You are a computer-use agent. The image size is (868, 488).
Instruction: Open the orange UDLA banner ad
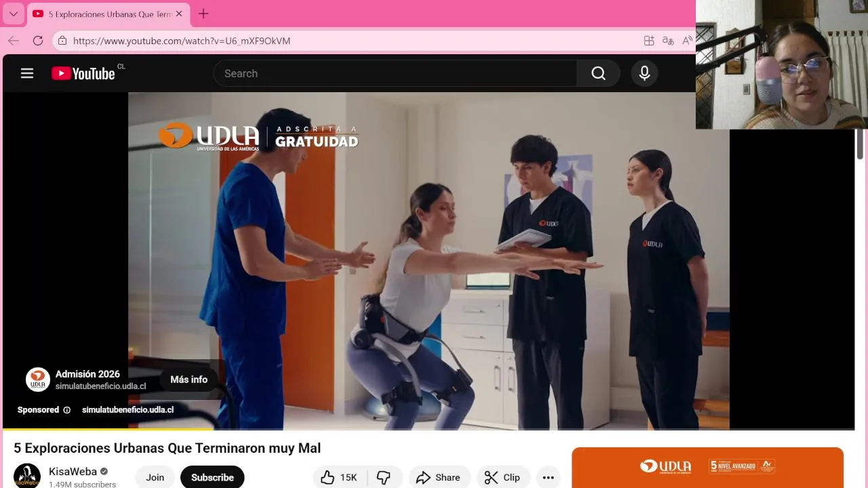pyautogui.click(x=707, y=468)
